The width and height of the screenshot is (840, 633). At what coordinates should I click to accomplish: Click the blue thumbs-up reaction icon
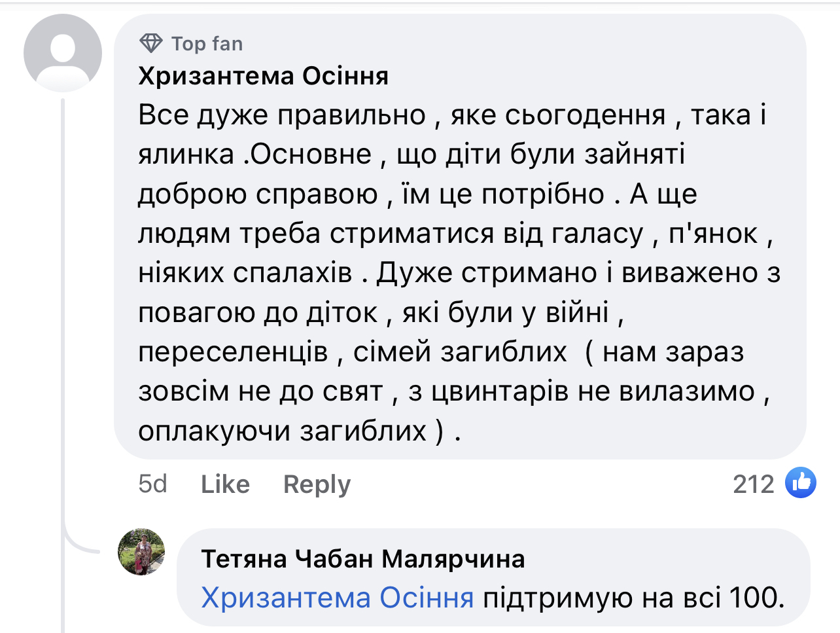[x=800, y=483]
